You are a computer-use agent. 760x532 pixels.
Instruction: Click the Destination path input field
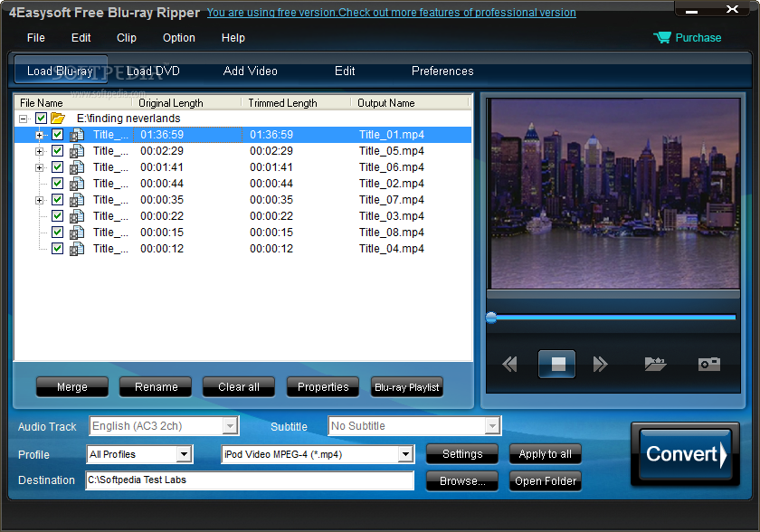[x=250, y=480]
